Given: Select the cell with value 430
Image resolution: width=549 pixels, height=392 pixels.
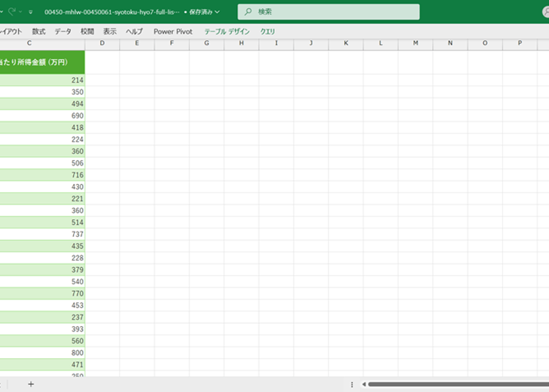Looking at the screenshot, I should tap(42, 187).
